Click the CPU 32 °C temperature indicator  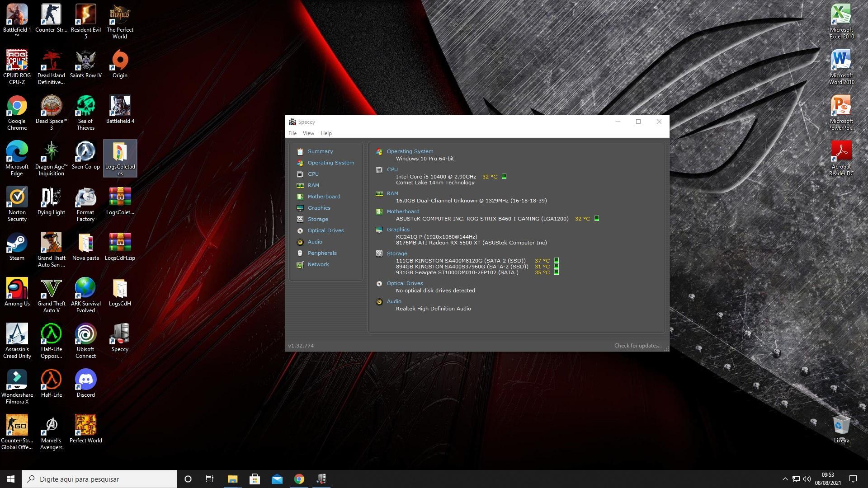coord(490,177)
